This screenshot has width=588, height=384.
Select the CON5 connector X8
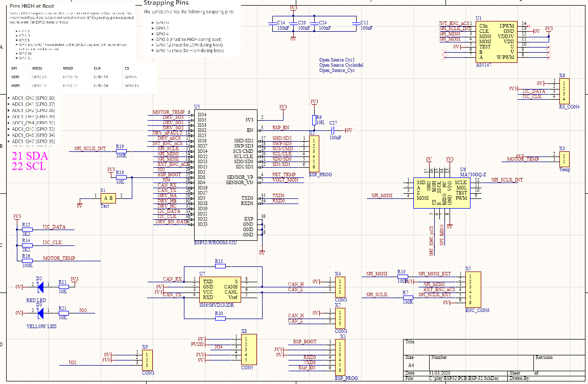click(248, 348)
